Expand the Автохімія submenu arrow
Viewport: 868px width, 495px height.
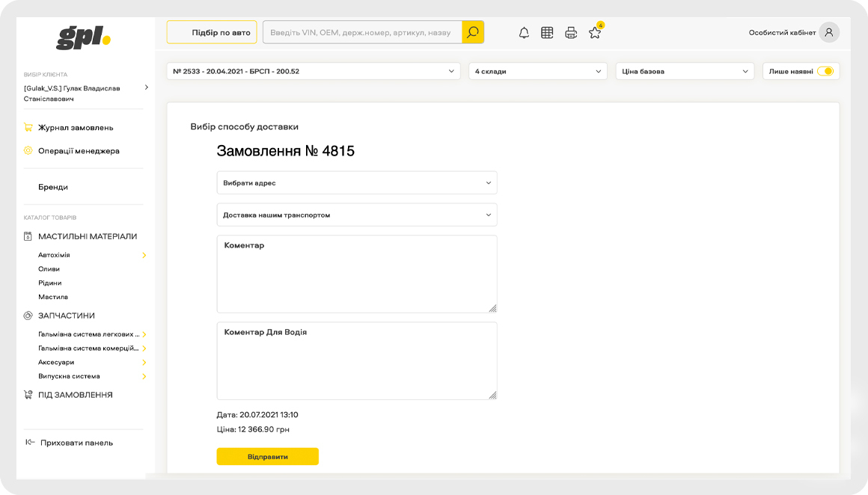click(x=144, y=255)
